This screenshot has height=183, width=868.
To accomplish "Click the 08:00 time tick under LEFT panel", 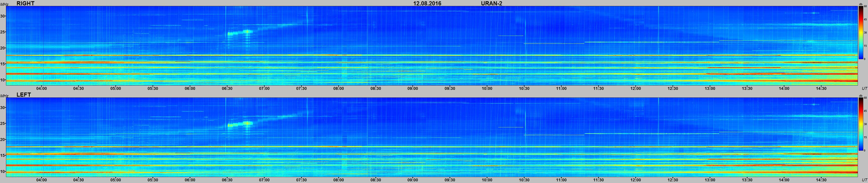I will click(338, 180).
